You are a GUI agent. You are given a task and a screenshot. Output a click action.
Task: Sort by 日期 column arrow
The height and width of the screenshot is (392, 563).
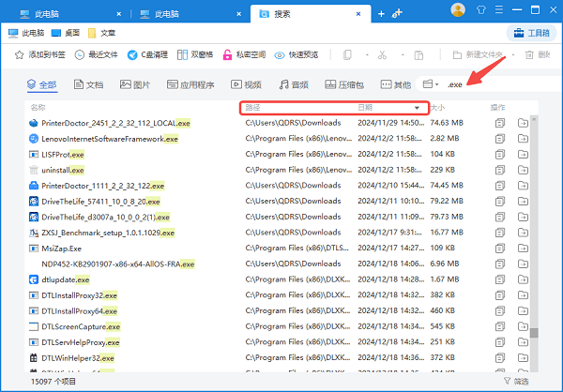click(417, 108)
